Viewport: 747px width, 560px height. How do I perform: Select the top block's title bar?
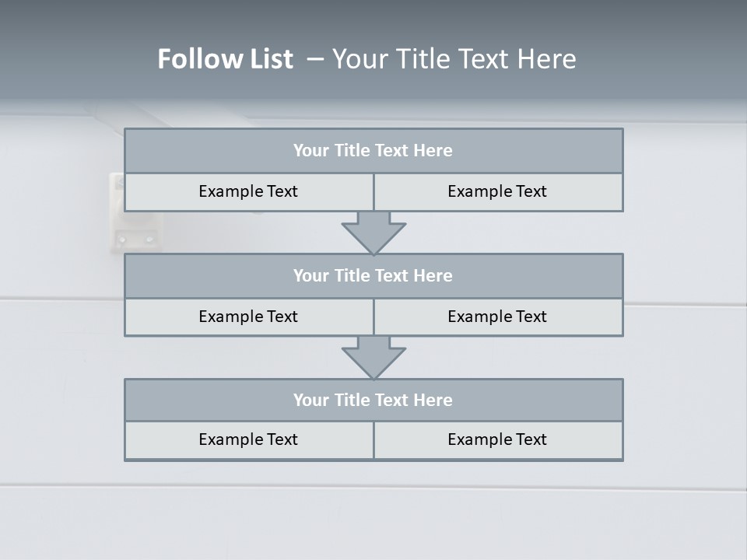(x=373, y=151)
